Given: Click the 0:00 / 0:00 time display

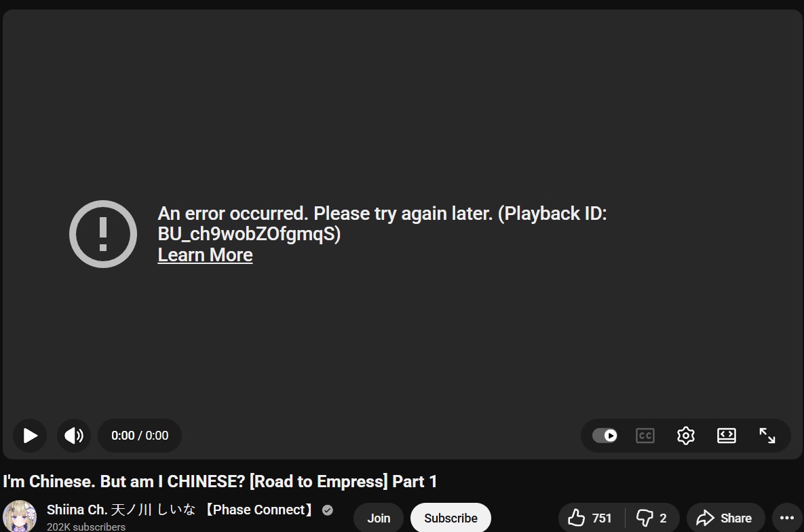Looking at the screenshot, I should [x=140, y=436].
